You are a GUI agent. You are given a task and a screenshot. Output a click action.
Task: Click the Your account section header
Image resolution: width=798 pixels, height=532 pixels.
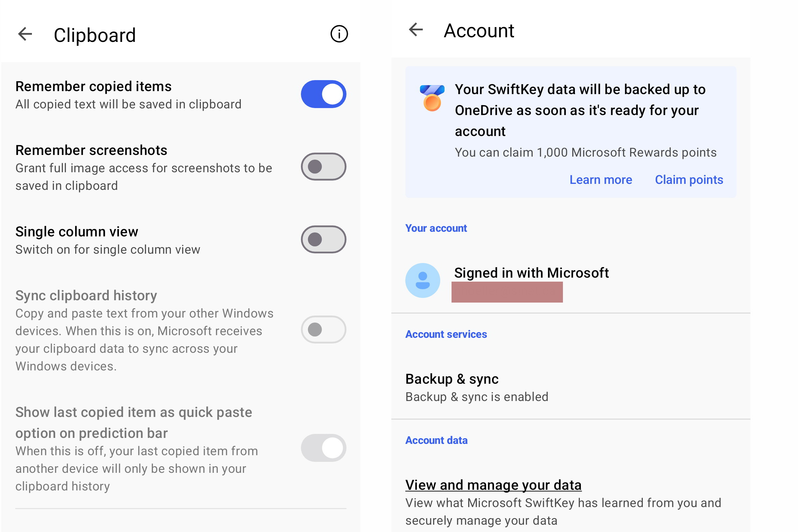[x=436, y=228]
